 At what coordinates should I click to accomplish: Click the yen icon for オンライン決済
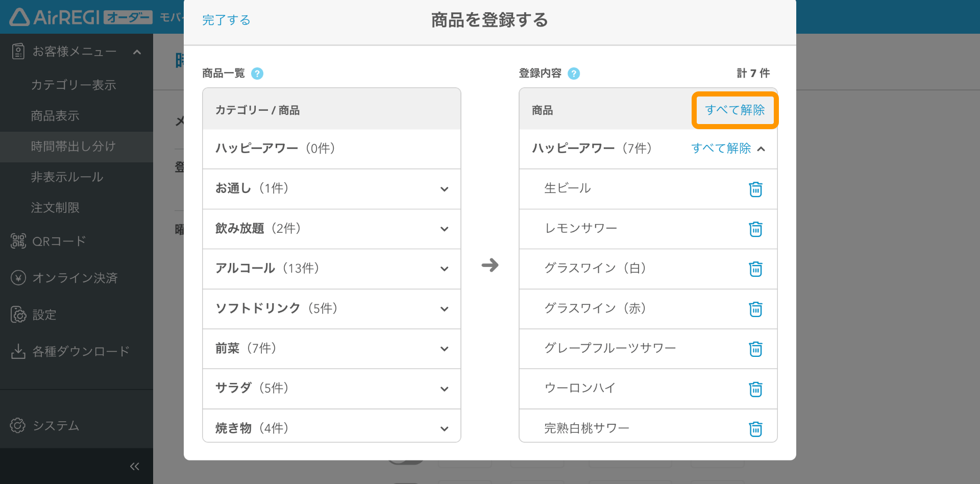(x=18, y=278)
